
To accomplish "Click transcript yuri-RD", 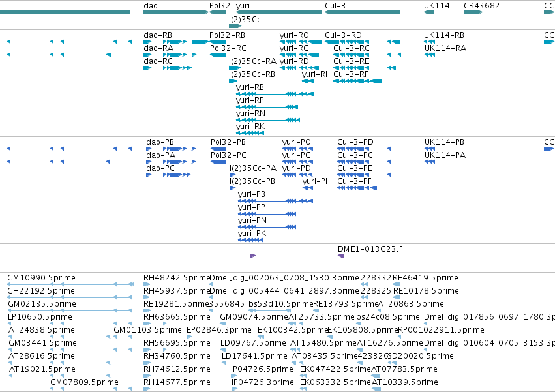I will pyautogui.click(x=294, y=61).
